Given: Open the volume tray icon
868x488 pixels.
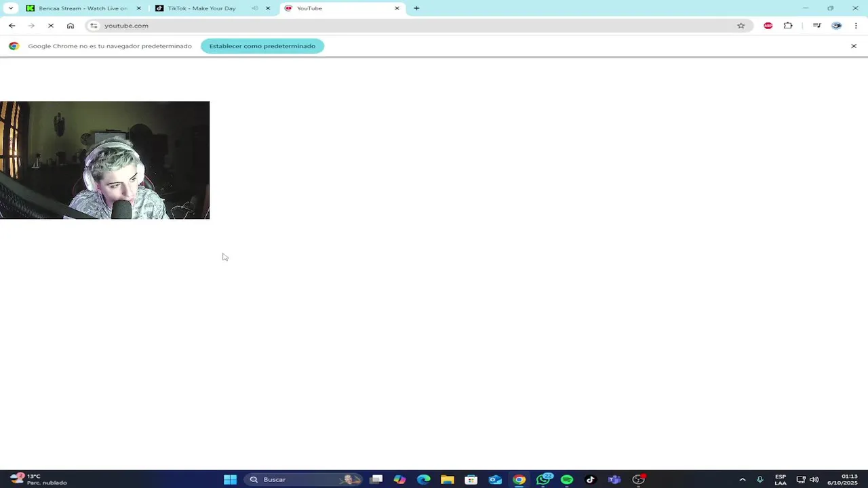Looking at the screenshot, I should (814, 480).
